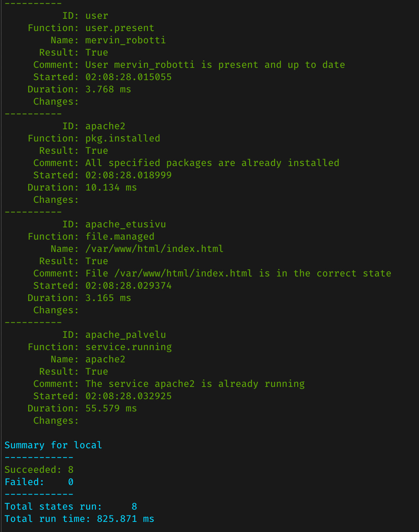This screenshot has width=419, height=532.
Task: Click the ID value apache2
Action: click(x=105, y=126)
